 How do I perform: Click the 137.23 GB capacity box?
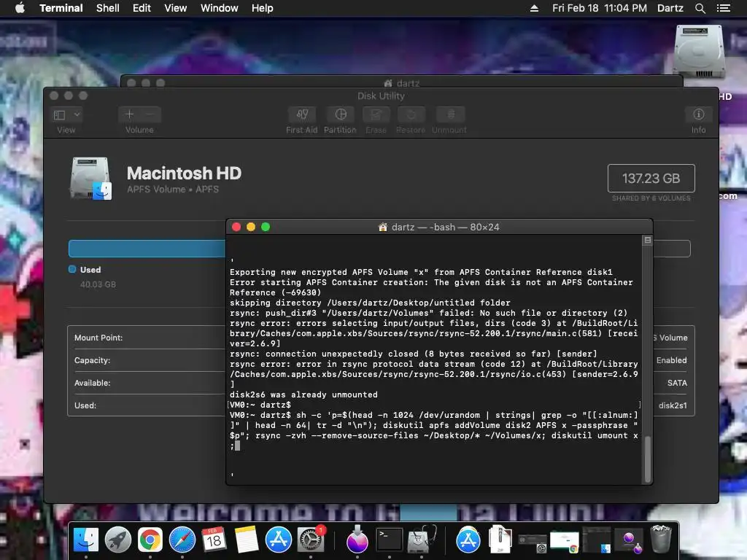click(x=651, y=178)
